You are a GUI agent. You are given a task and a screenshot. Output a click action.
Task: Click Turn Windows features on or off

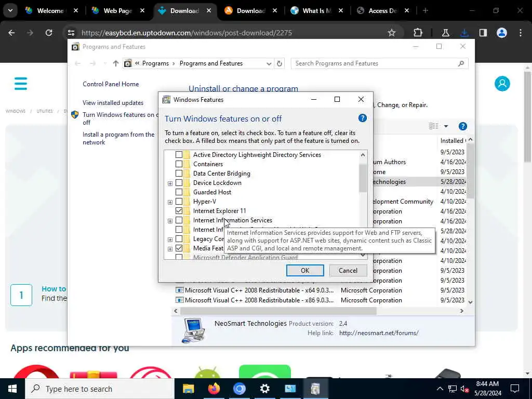[120, 118]
